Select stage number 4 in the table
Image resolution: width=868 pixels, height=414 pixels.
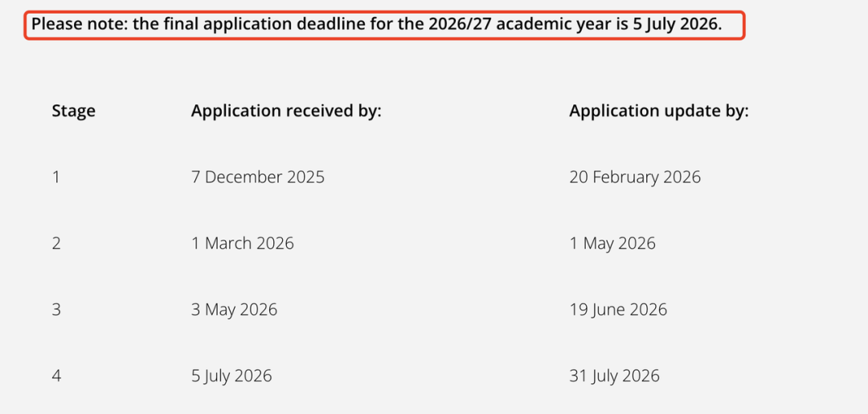point(56,375)
